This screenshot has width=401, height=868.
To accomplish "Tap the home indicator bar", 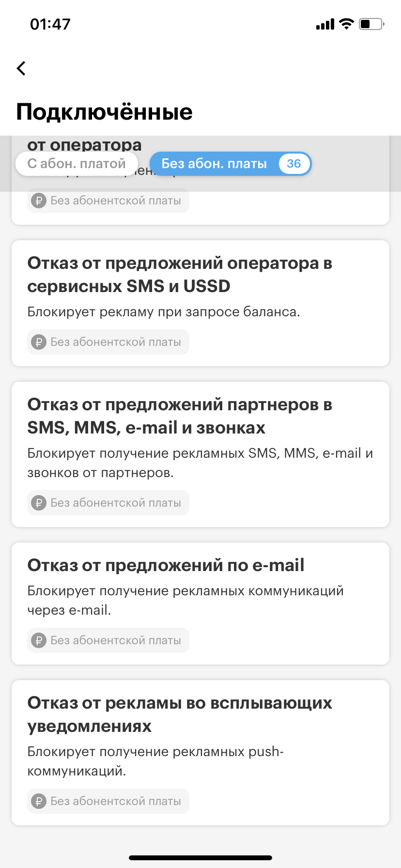I will 200,858.
